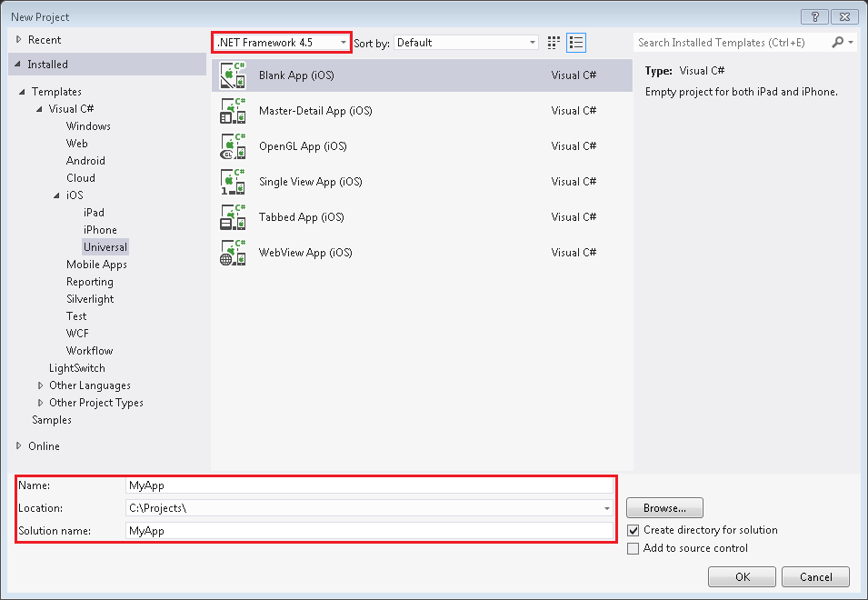Select the Android template category
Viewport: 868px width, 600px height.
pos(85,161)
